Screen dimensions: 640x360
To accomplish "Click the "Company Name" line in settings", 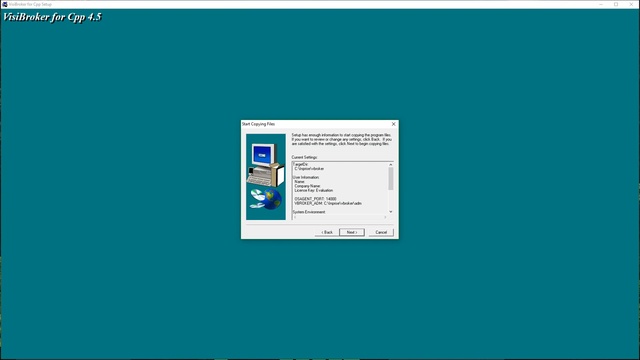I will pos(307,186).
